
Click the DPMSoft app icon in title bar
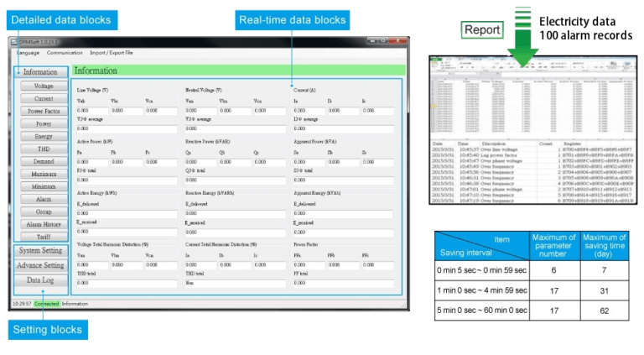pos(14,42)
